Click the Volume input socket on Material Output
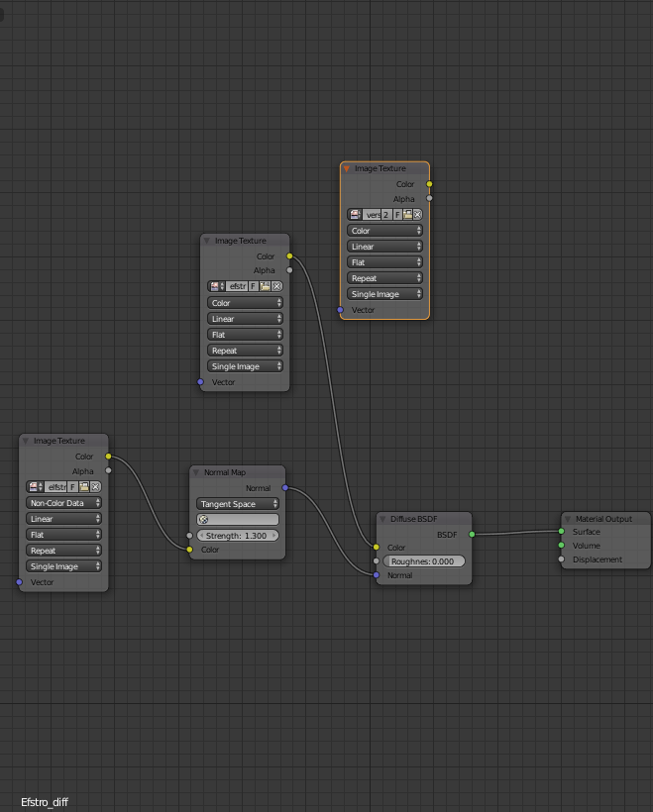Viewport: 653px width, 812px height. 561,546
